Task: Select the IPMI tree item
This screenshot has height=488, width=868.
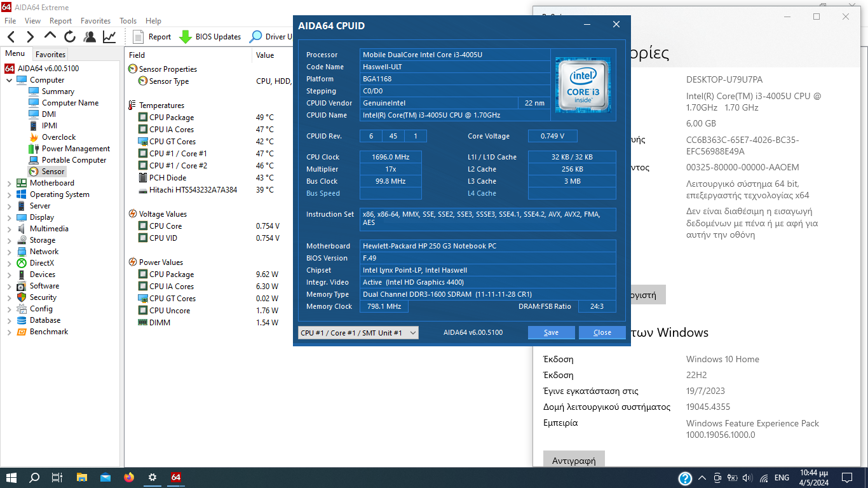Action: point(50,126)
